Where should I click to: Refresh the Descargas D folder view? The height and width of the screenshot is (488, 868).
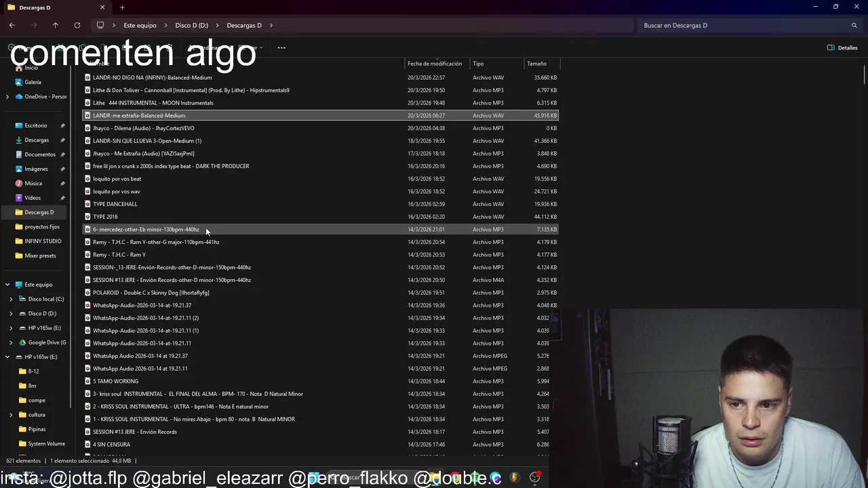pyautogui.click(x=77, y=25)
